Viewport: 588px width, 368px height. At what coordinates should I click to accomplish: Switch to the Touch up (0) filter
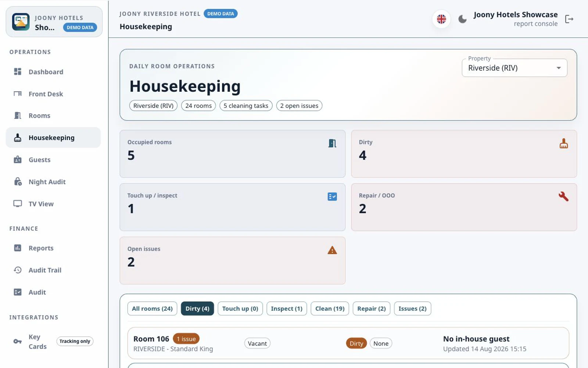240,308
